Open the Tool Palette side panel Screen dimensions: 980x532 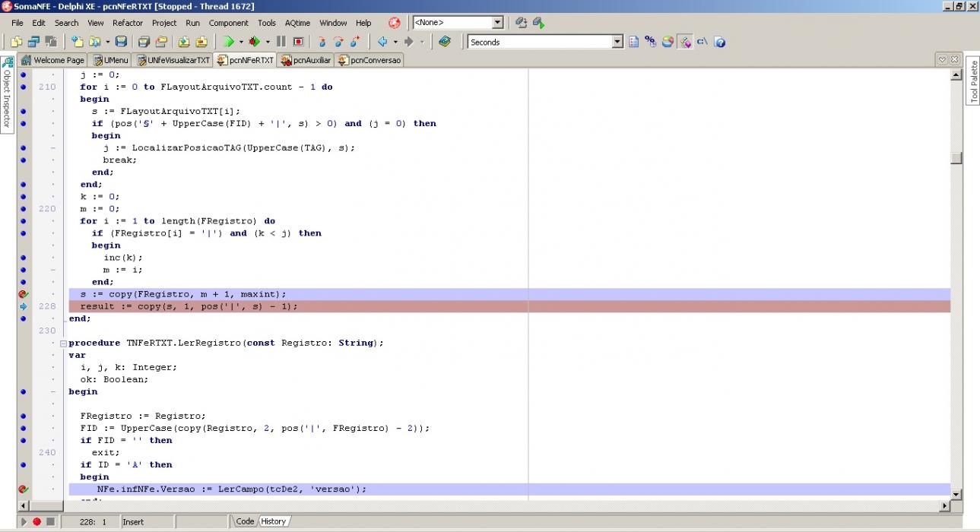pos(973,81)
